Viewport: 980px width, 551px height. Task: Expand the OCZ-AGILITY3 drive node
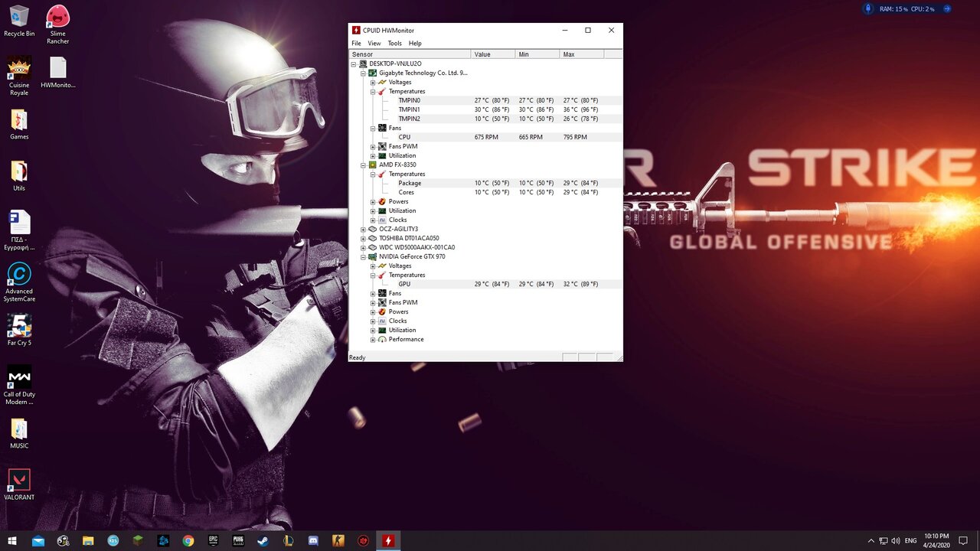pos(363,229)
